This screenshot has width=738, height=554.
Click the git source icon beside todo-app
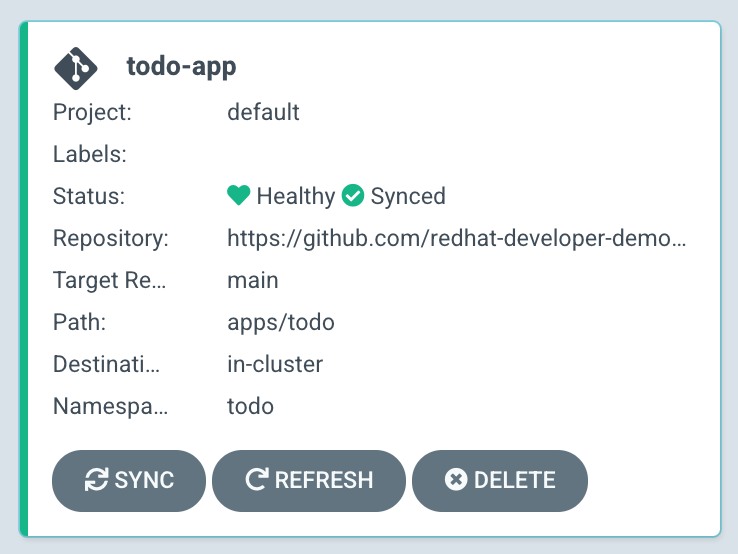[x=76, y=68]
